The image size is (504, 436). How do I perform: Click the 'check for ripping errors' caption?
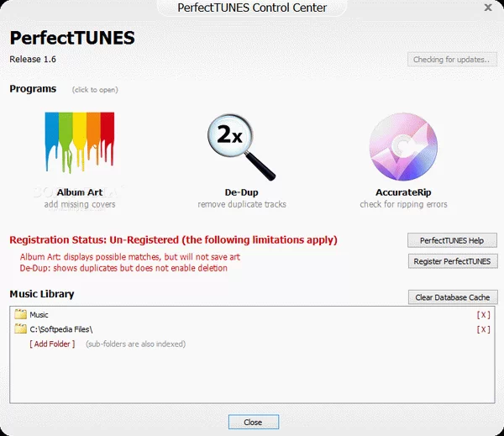pos(403,204)
